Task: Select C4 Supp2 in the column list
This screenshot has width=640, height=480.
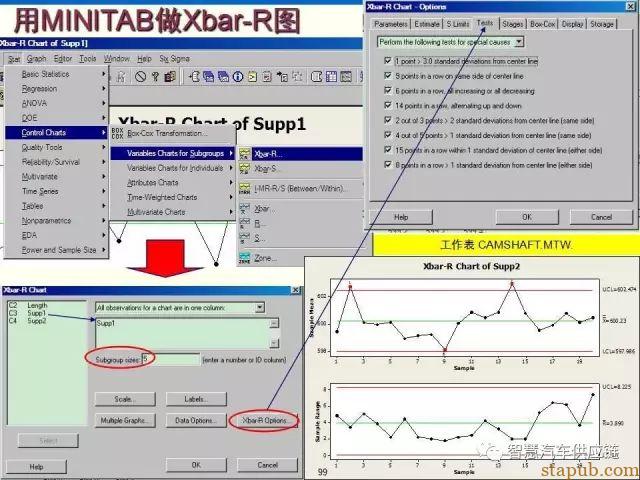Action: [x=27, y=321]
